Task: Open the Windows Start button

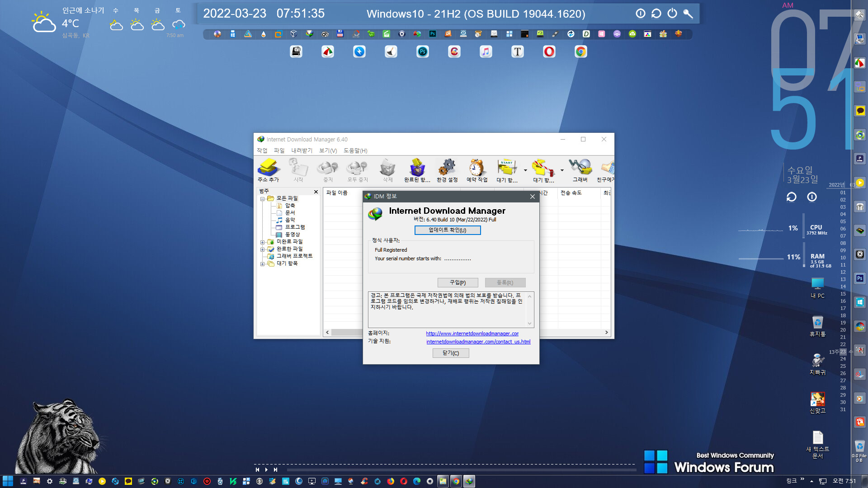Action: tap(8, 481)
